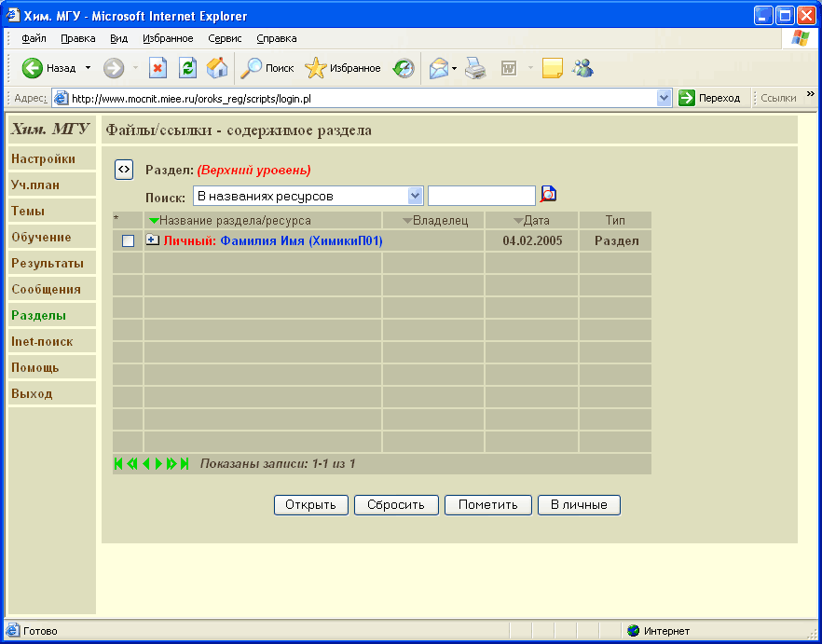Click the Print icon
This screenshot has width=822, height=644.
click(476, 68)
